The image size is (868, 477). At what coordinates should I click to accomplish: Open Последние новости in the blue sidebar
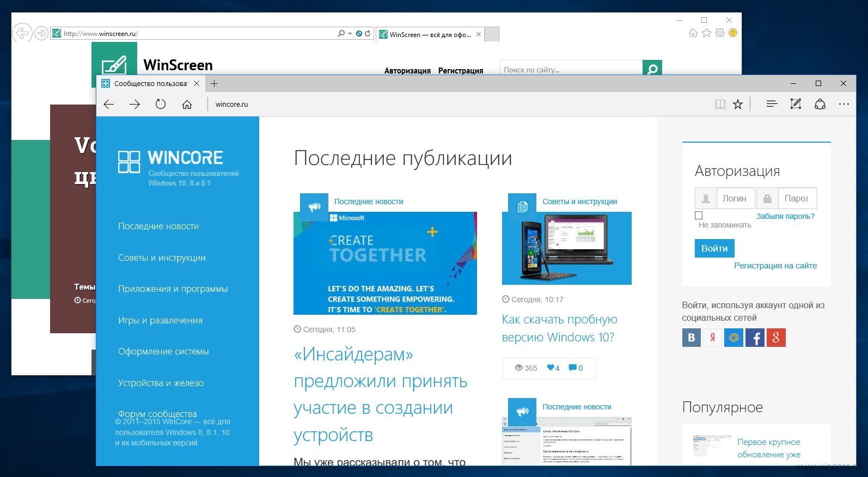(x=158, y=226)
